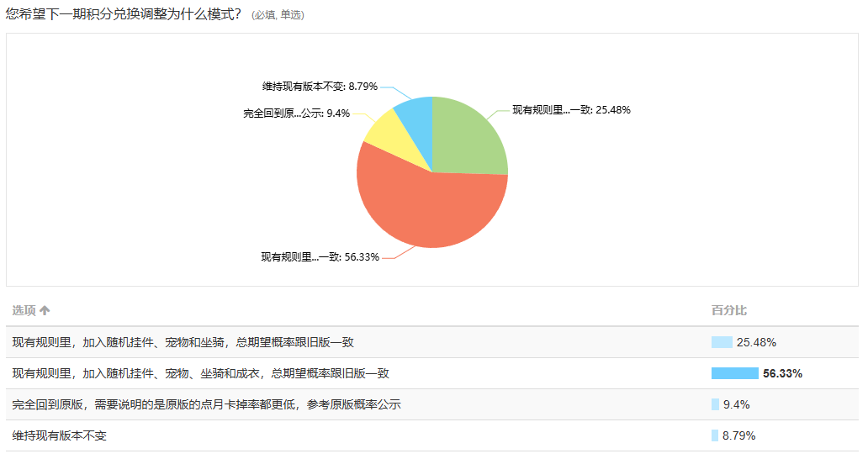Select the table row 完全回到原版
The height and width of the screenshot is (459, 868).
pyautogui.click(x=432, y=404)
